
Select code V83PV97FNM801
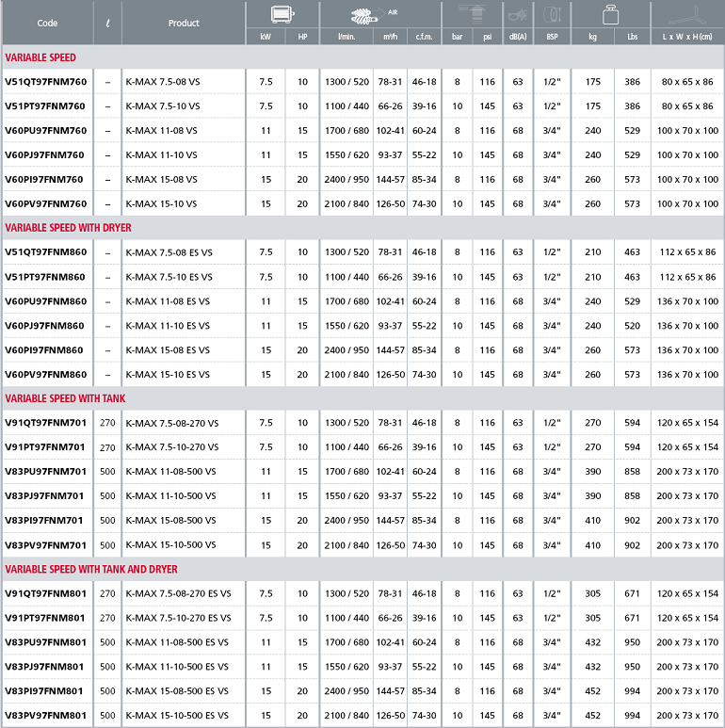click(x=45, y=716)
